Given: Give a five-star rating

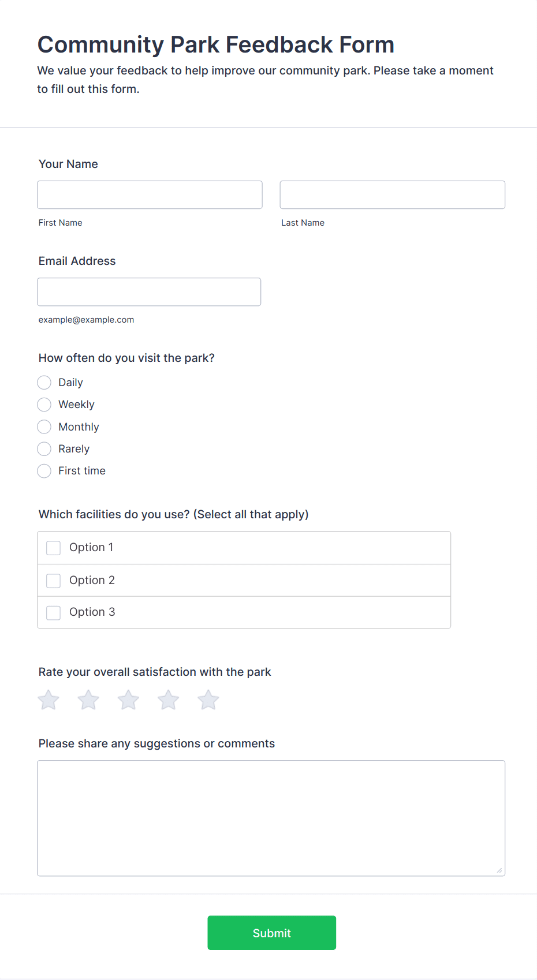Looking at the screenshot, I should [x=208, y=700].
